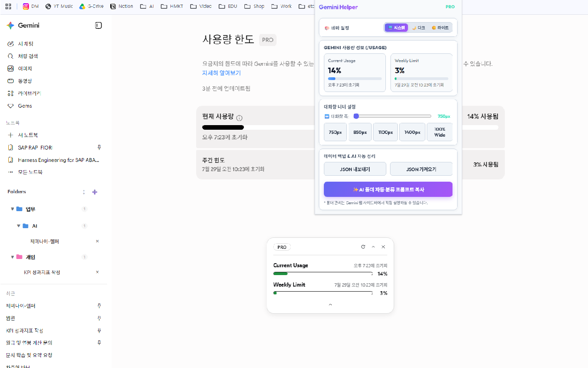The width and height of the screenshot is (588, 368).
Task: Select 라이트 theme in Gemini Helper
Action: pos(440,28)
